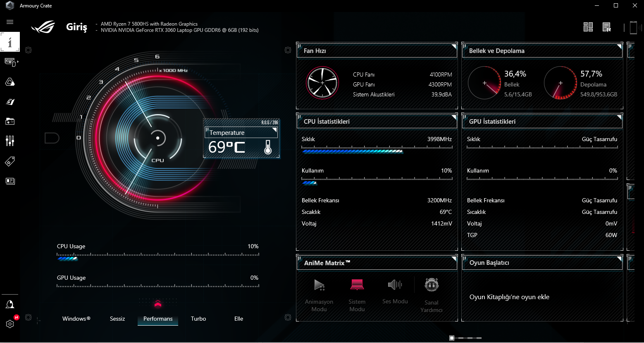Click the spinning fan speed gauge
The height and width of the screenshot is (343, 644).
[322, 83]
